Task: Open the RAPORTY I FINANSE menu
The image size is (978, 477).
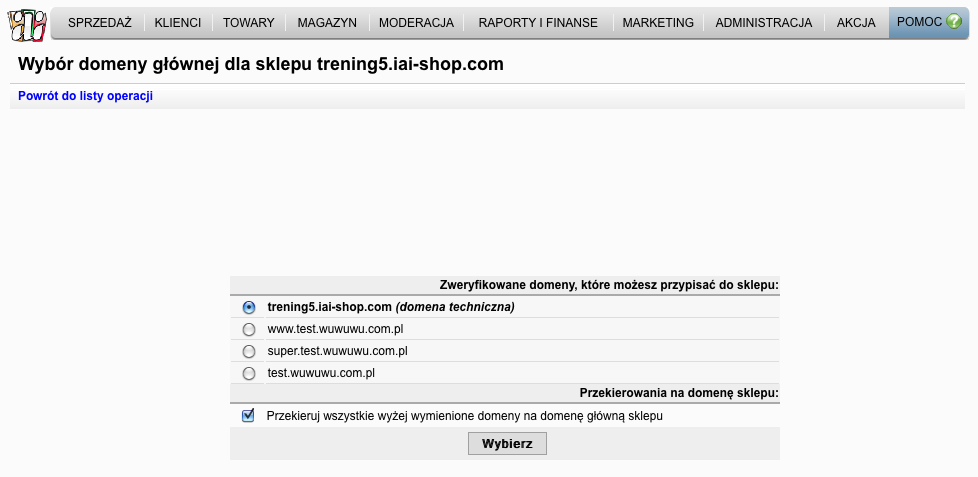Action: pyautogui.click(x=538, y=22)
